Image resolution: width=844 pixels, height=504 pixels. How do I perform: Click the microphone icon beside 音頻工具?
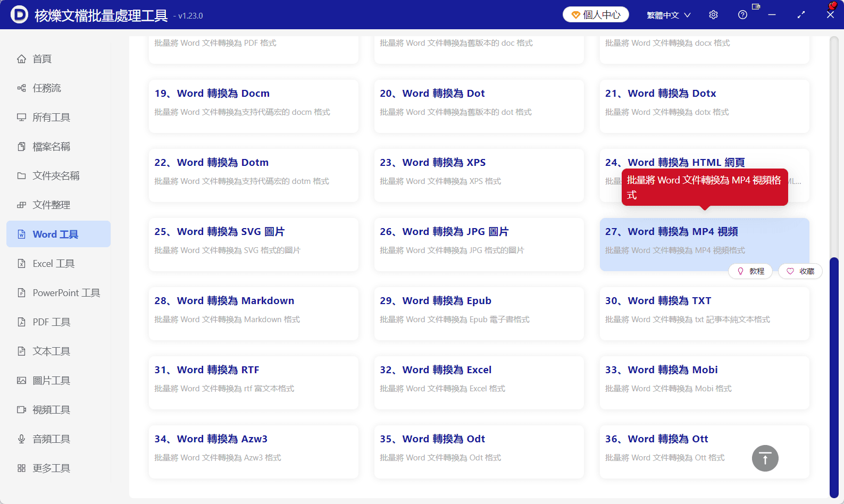tap(21, 439)
